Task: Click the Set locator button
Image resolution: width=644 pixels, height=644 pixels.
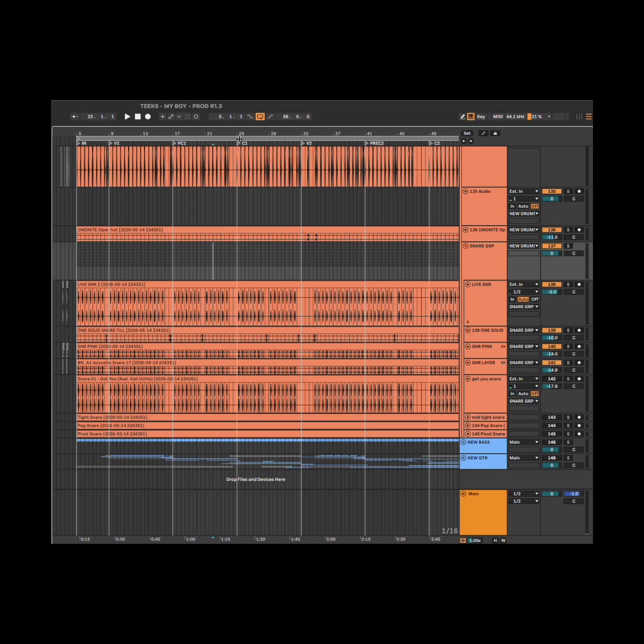Action: [x=467, y=134]
